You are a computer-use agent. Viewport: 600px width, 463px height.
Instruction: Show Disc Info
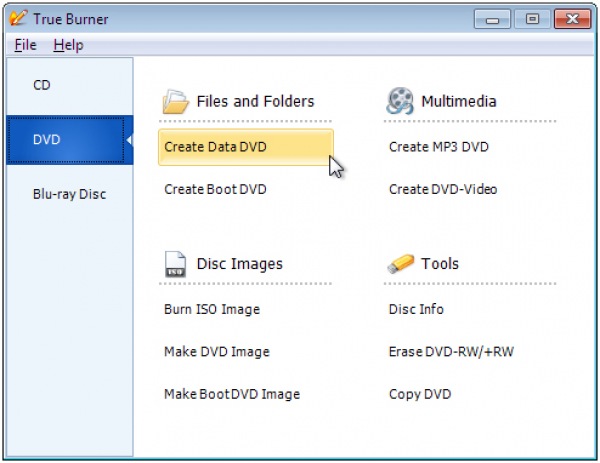click(416, 309)
